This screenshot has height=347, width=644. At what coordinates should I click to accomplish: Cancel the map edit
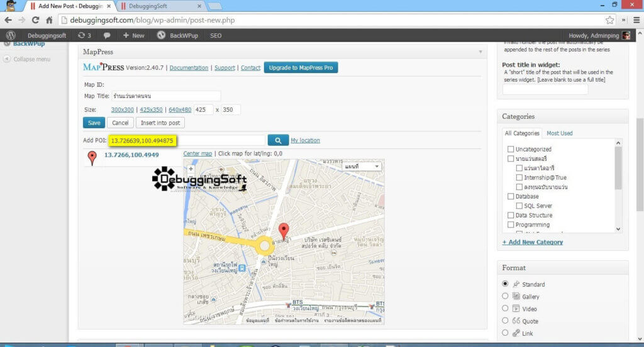coord(120,123)
